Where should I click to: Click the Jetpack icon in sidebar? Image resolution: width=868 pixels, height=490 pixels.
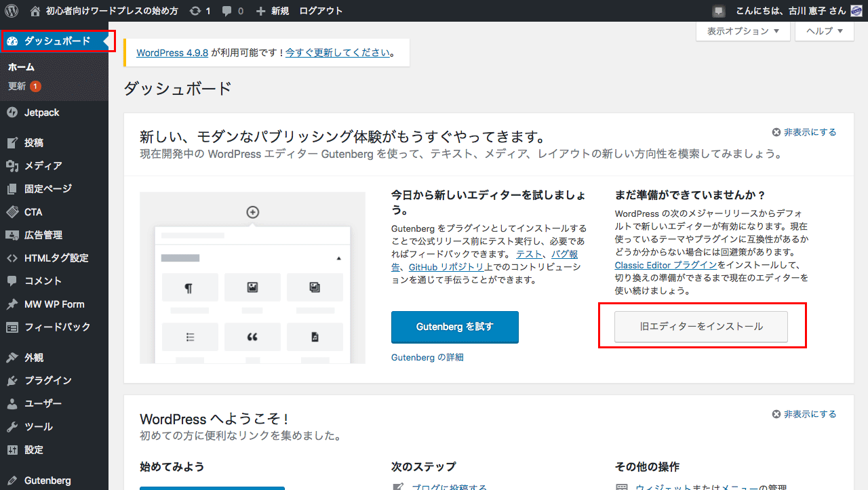(x=12, y=113)
